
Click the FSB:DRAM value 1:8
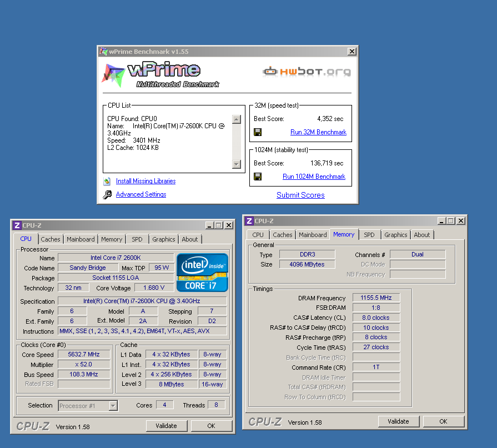click(376, 308)
